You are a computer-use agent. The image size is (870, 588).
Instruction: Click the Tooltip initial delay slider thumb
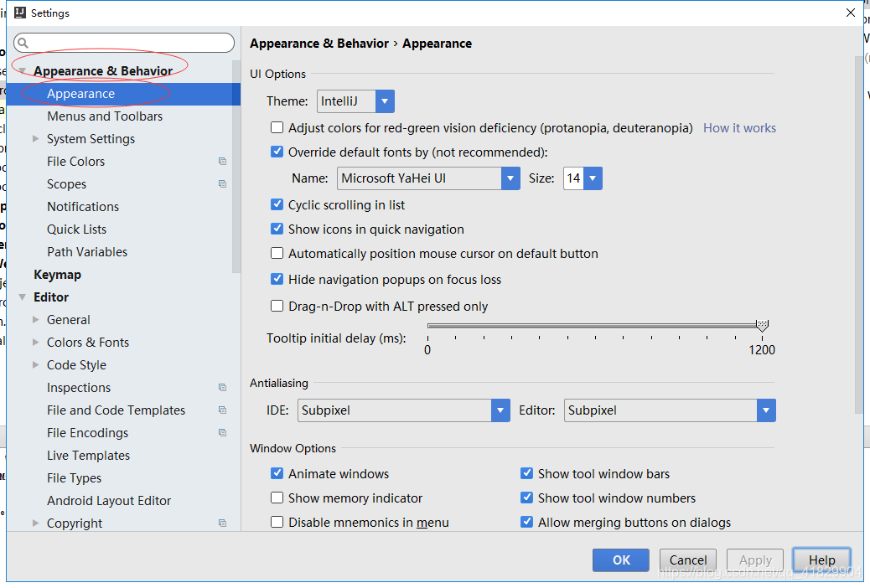click(x=763, y=325)
